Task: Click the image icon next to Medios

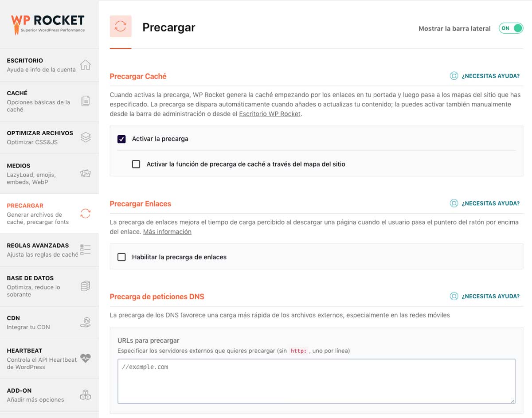Action: (85, 173)
